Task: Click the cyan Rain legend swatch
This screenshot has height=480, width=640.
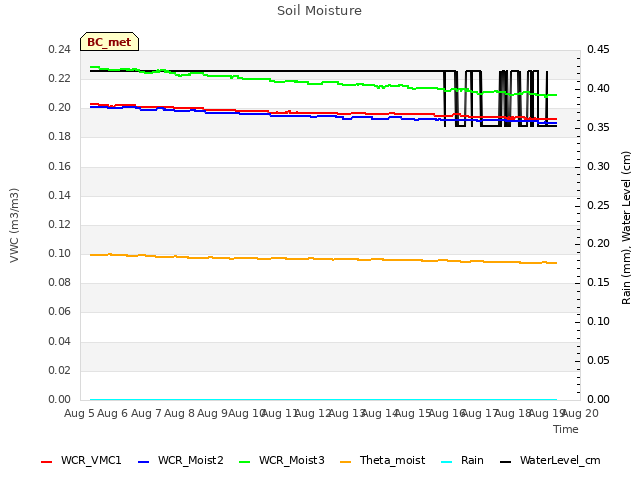Action: pos(447,462)
